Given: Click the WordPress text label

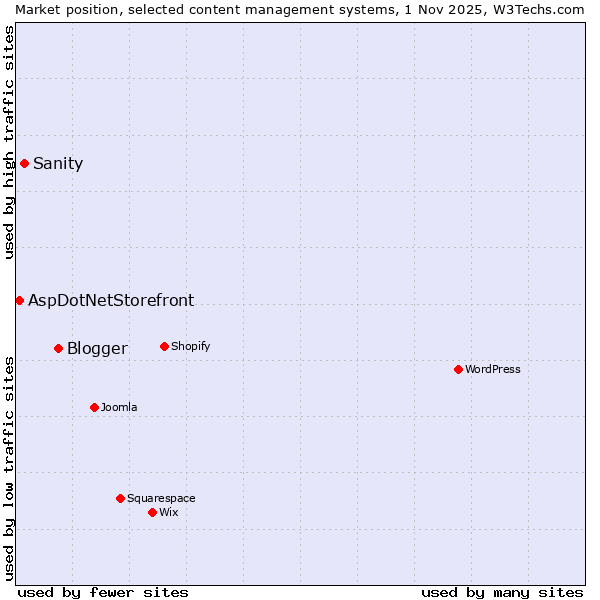Looking at the screenshot, I should [492, 370].
